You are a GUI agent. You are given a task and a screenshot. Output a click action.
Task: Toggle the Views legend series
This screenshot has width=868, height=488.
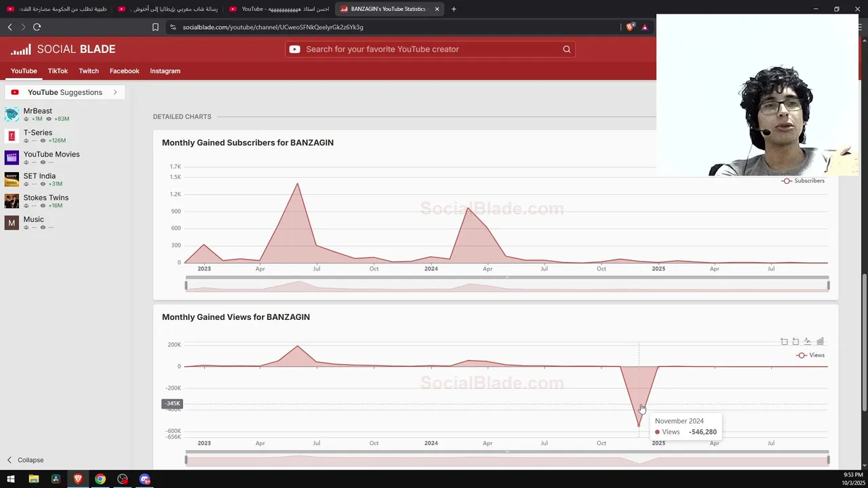click(810, 355)
